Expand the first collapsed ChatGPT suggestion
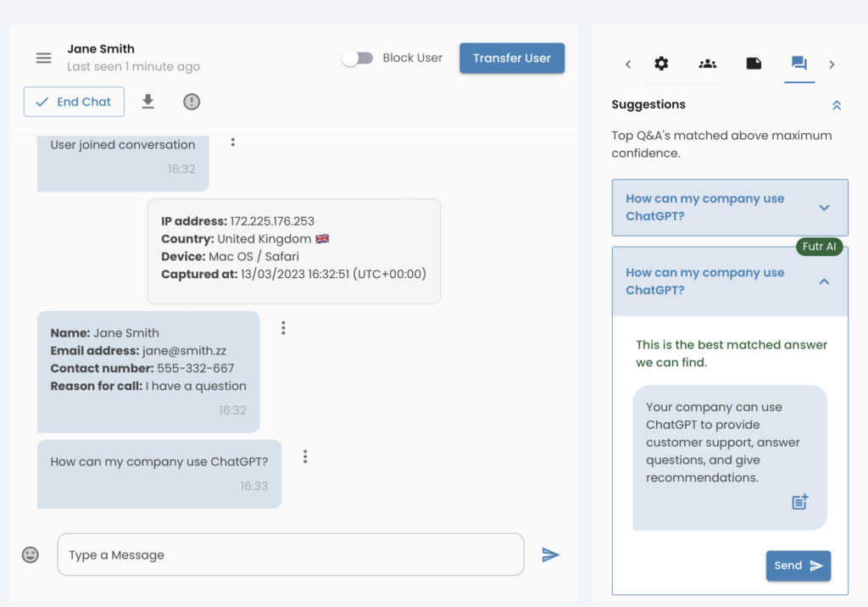The width and height of the screenshot is (868, 607). point(824,208)
